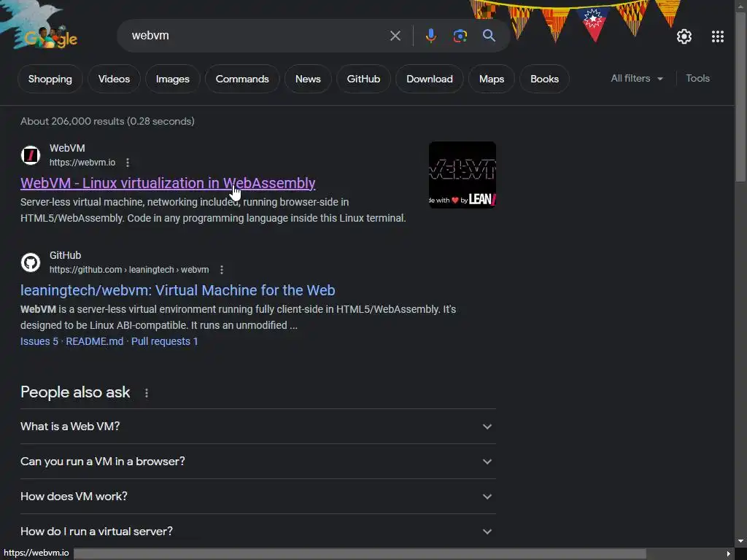
Task: Switch to Videos results
Action: [114, 79]
